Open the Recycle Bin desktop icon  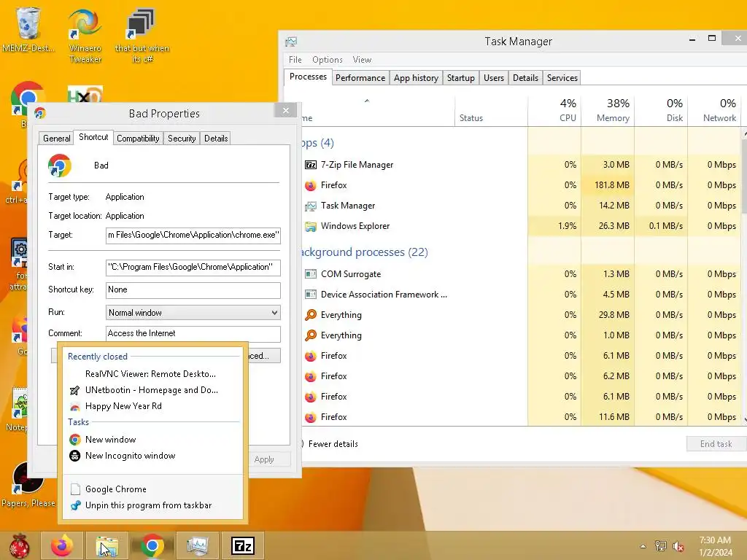(x=28, y=29)
